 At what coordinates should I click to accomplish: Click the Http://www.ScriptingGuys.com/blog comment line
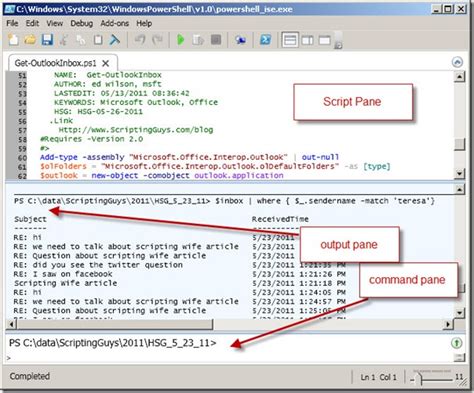click(136, 130)
